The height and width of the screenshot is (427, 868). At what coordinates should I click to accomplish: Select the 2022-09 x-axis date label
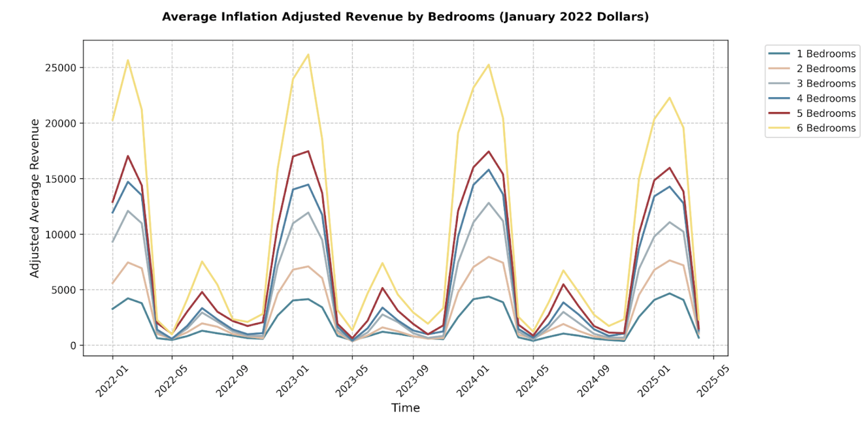point(232,381)
